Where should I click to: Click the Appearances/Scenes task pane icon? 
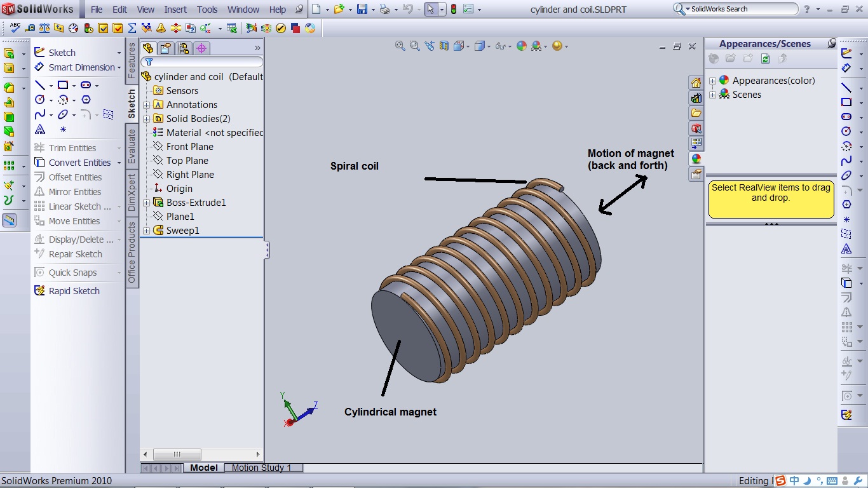(696, 159)
